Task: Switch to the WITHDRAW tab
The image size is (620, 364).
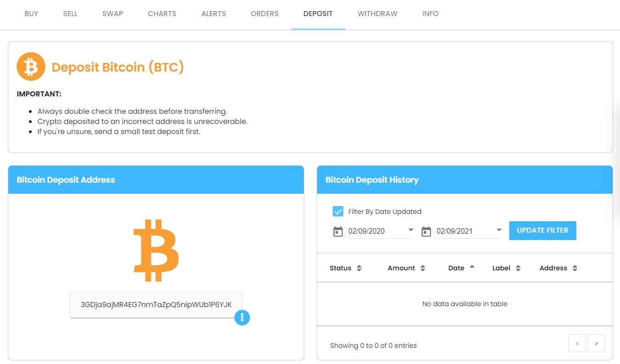Action: click(377, 13)
